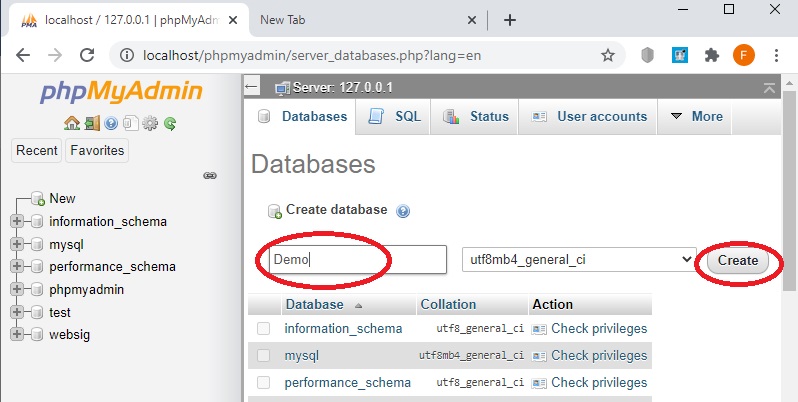Check the mysql row checkbox

tap(263, 355)
